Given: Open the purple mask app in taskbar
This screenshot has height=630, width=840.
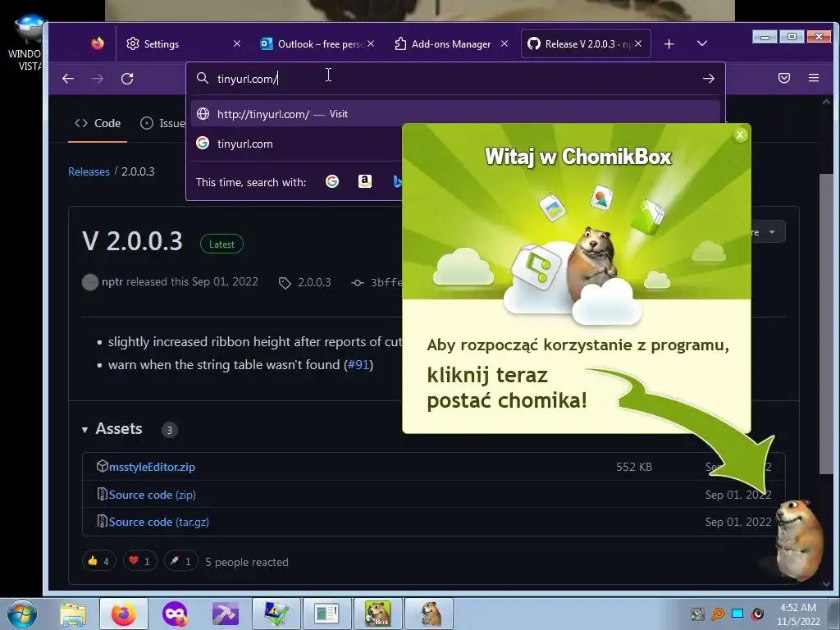Looking at the screenshot, I should (x=175, y=614).
